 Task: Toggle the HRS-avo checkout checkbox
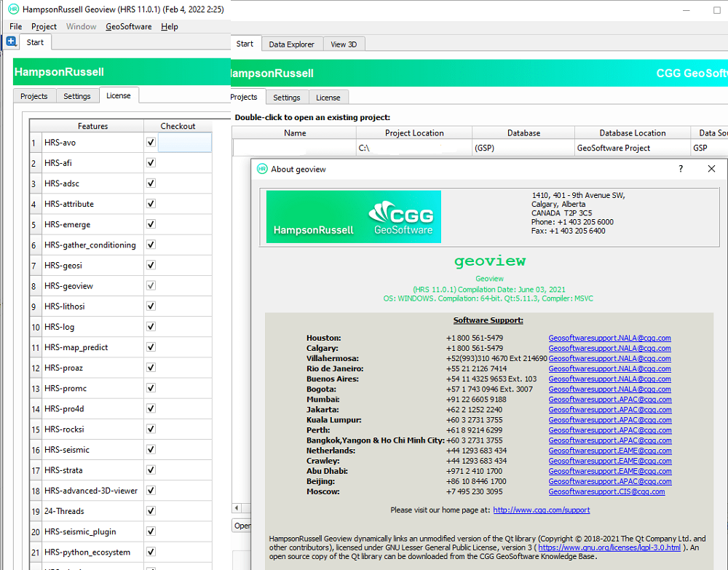tap(151, 142)
